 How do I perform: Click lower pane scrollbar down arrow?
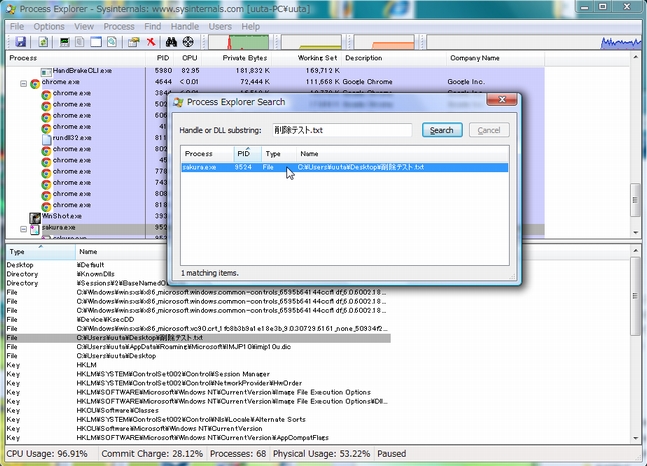[635, 438]
